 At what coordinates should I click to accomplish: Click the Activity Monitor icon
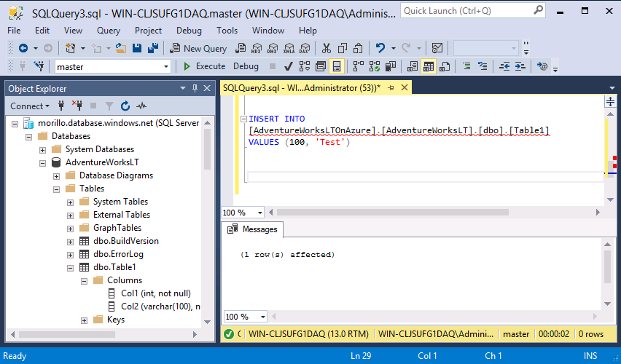point(437,48)
